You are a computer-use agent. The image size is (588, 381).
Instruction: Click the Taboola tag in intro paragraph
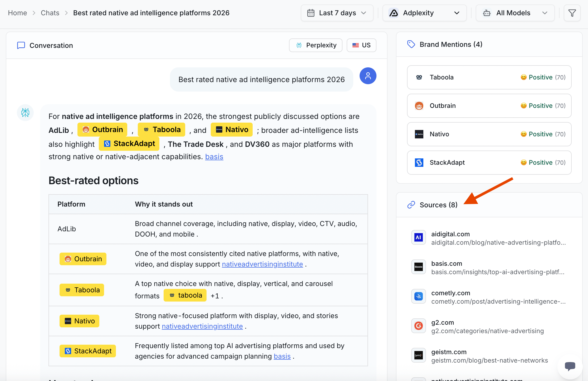[x=161, y=129]
